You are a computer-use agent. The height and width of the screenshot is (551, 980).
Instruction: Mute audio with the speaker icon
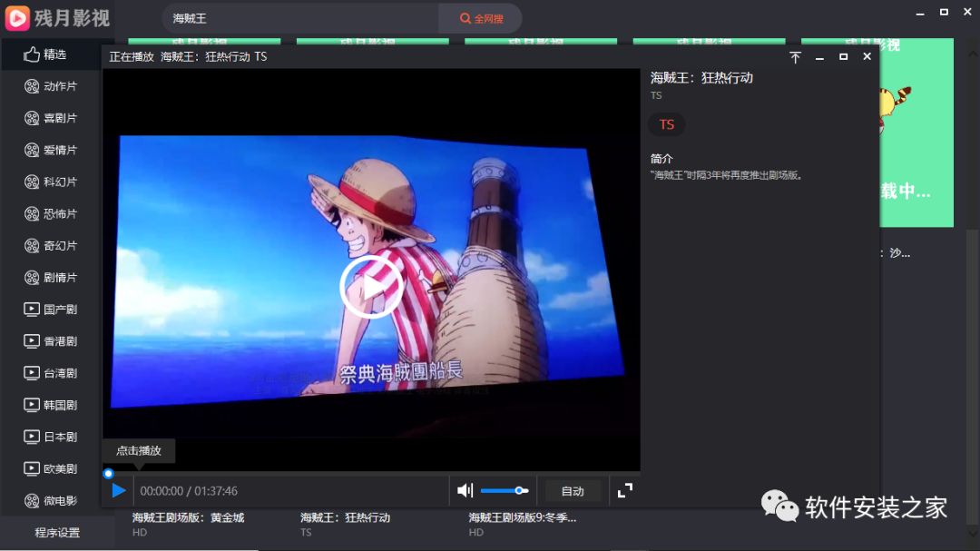(465, 491)
